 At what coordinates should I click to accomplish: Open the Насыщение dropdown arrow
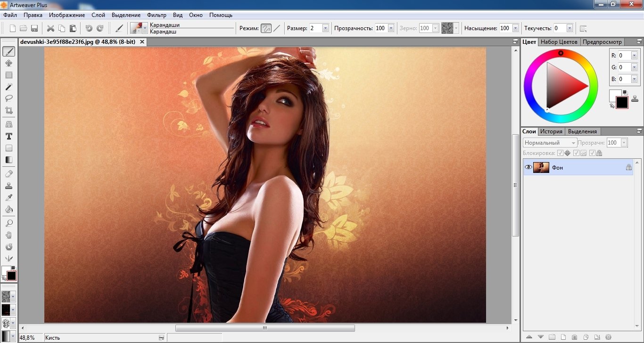pos(515,28)
